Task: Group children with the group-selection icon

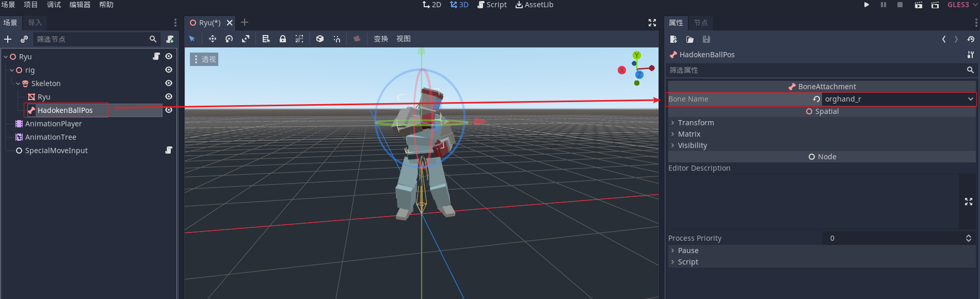Action: coord(299,39)
